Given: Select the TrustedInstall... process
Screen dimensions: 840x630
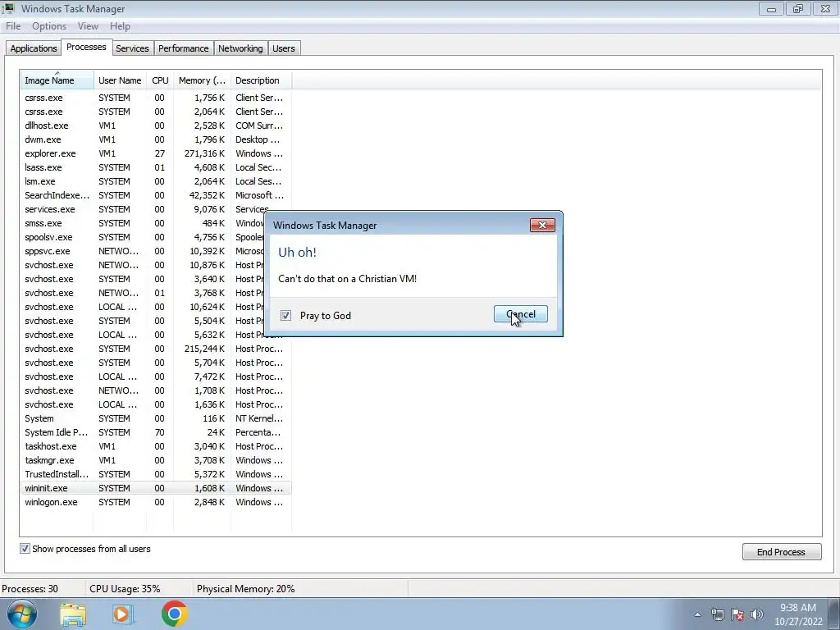Looking at the screenshot, I should point(156,474).
